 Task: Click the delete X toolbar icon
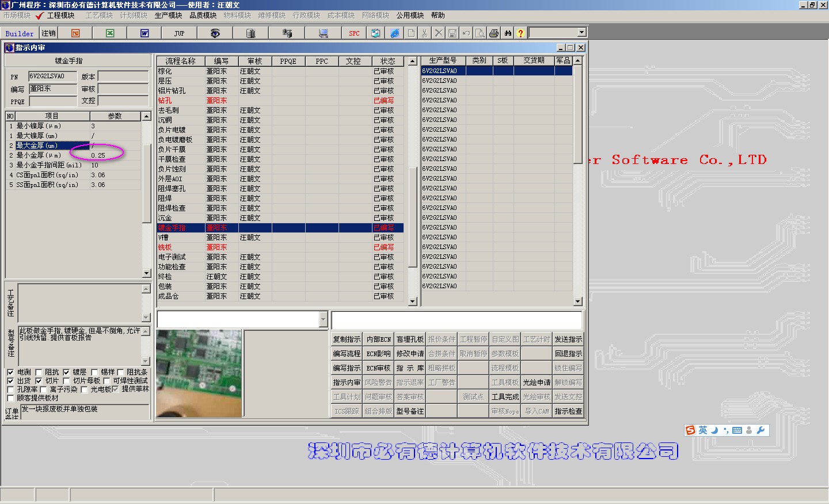pyautogui.click(x=439, y=33)
